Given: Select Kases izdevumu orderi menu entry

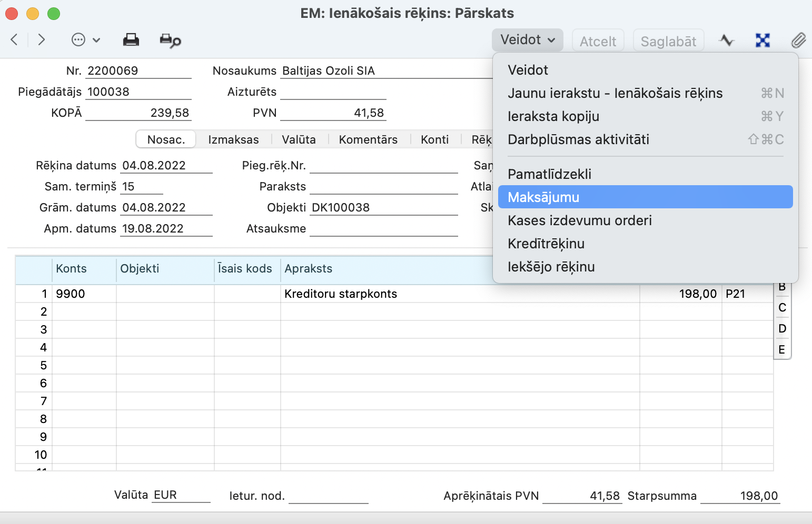Looking at the screenshot, I should coord(579,220).
